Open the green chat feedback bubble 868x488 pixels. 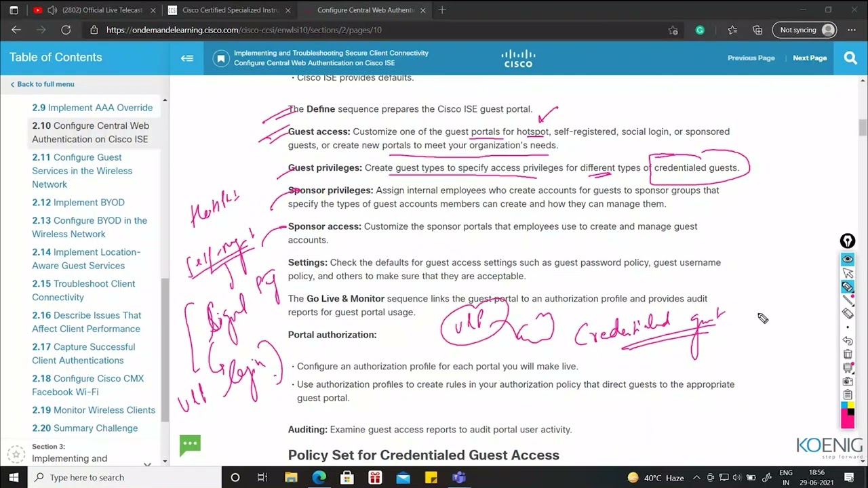[190, 445]
